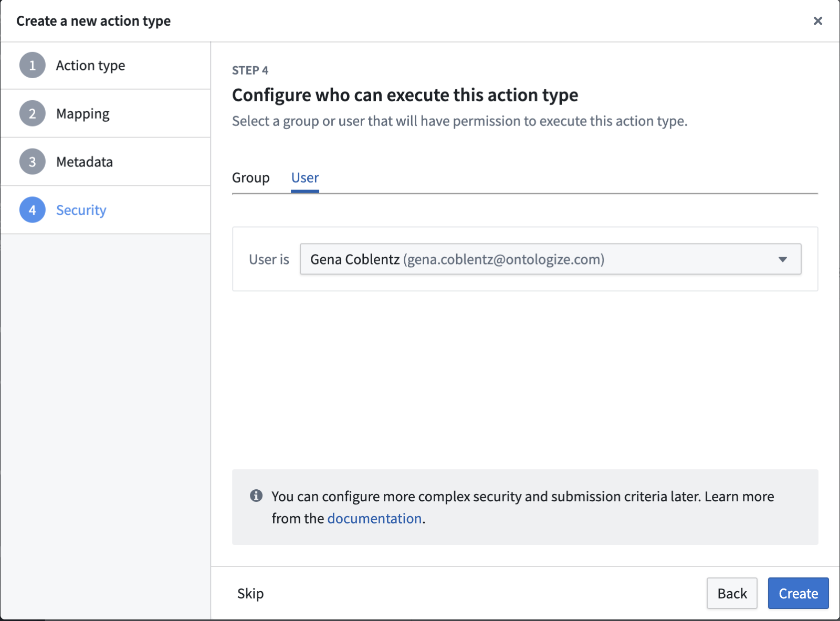Click the blue step 4 circle icon

click(33, 210)
